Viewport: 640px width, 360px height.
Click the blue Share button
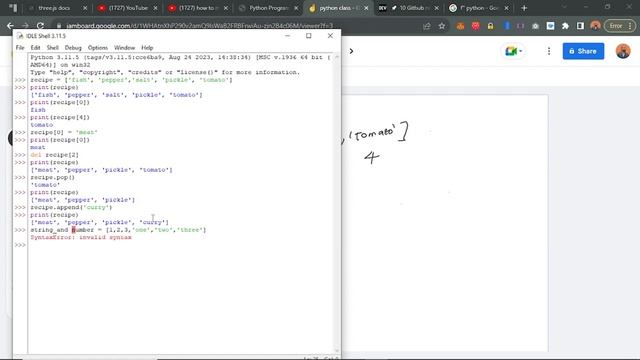coord(583,51)
